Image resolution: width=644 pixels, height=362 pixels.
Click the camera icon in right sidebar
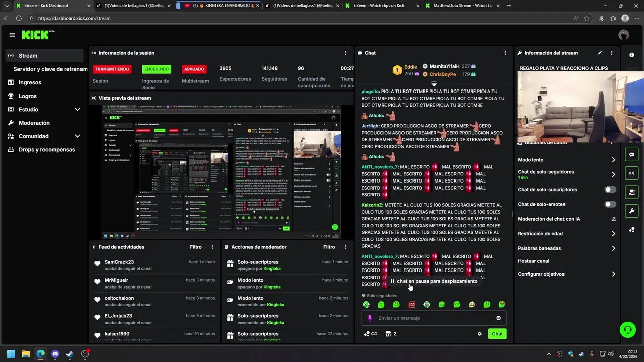coord(632,192)
